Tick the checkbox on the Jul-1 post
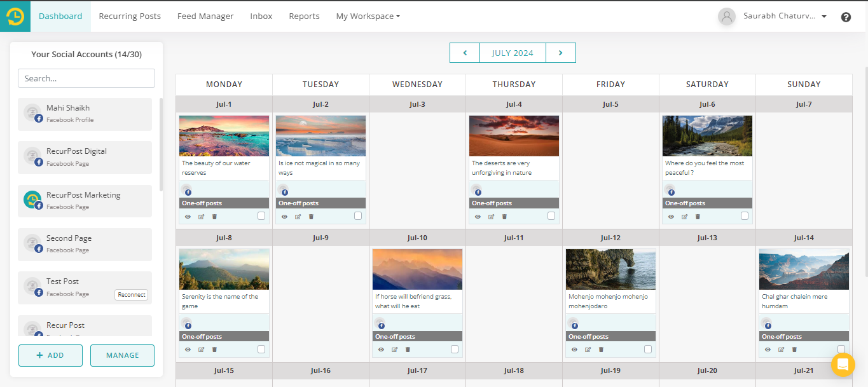Screen dimensions: 868x387 [x=261, y=216]
